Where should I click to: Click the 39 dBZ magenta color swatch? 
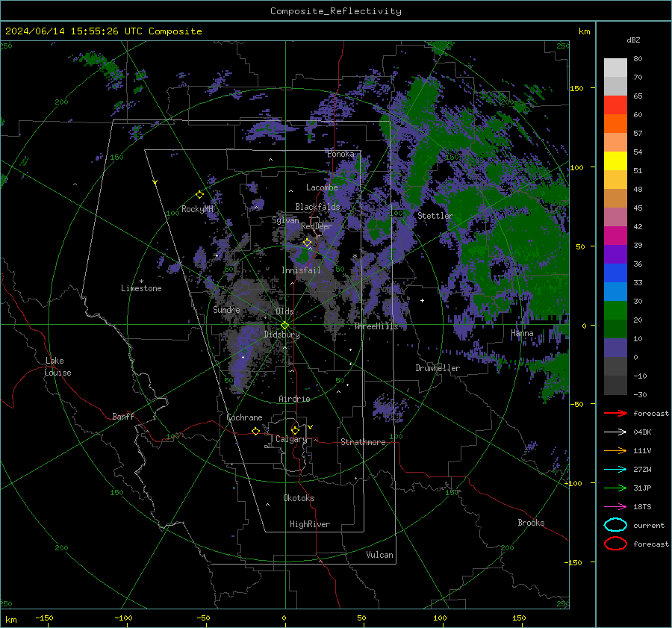pos(615,235)
